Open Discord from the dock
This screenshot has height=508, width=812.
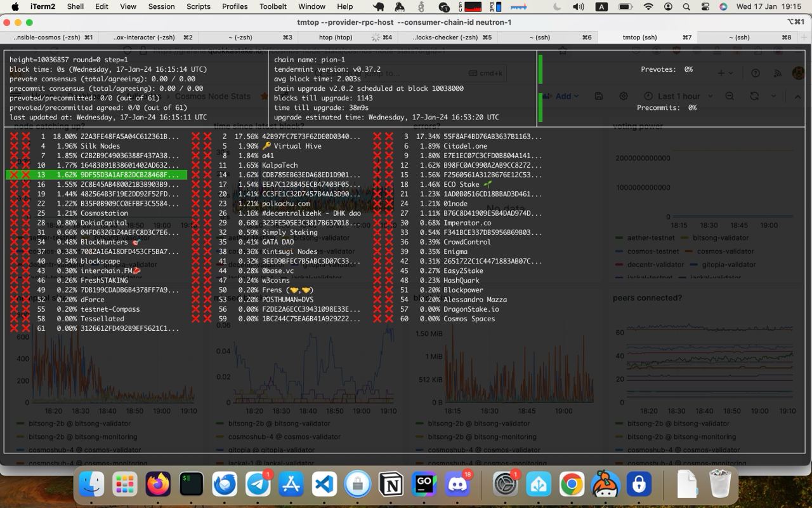pos(457,485)
